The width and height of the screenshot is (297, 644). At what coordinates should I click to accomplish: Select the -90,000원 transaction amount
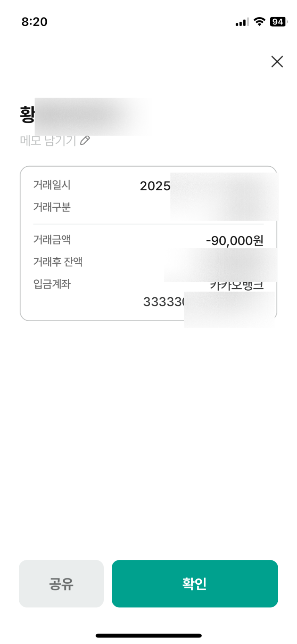pos(235,241)
